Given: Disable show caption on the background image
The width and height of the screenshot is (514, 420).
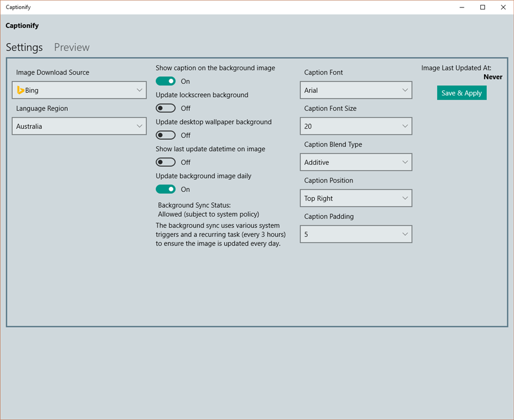Looking at the screenshot, I should pyautogui.click(x=165, y=81).
